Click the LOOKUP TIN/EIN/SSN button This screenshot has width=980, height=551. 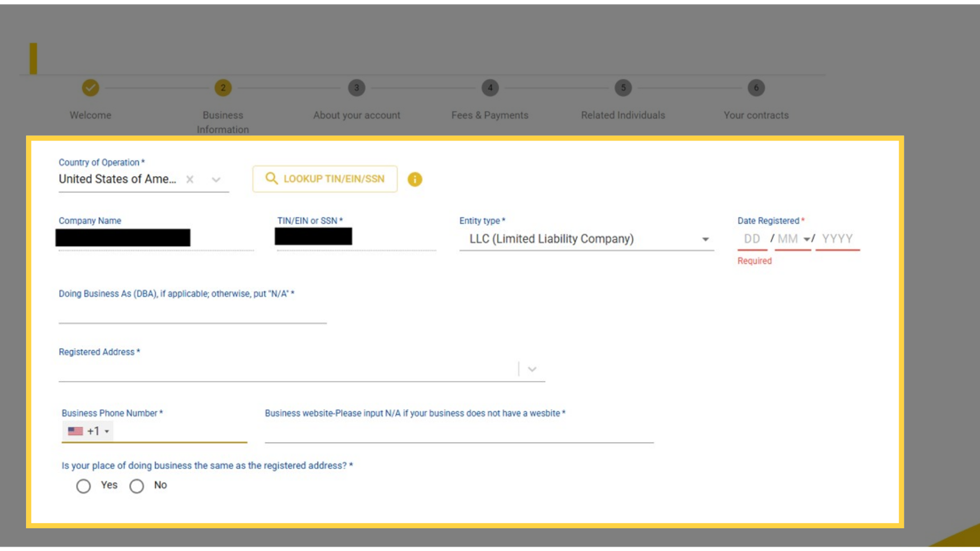point(325,179)
